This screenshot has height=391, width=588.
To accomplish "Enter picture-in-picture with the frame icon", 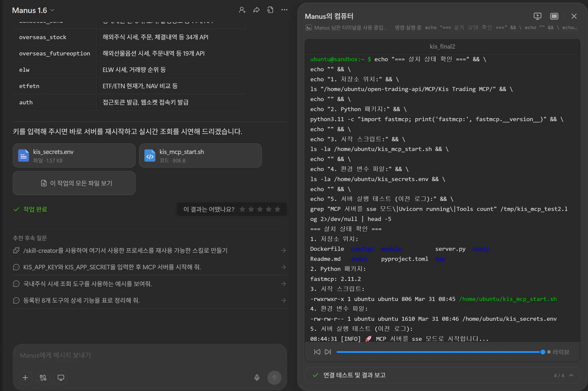I will (554, 16).
